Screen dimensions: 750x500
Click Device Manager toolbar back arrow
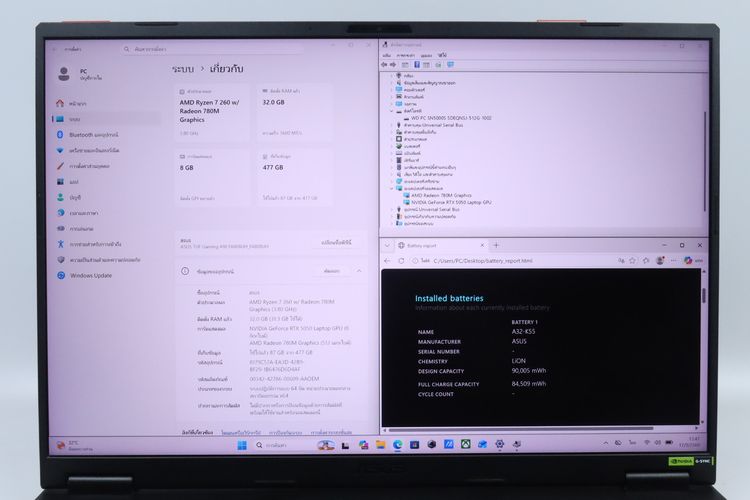384,65
